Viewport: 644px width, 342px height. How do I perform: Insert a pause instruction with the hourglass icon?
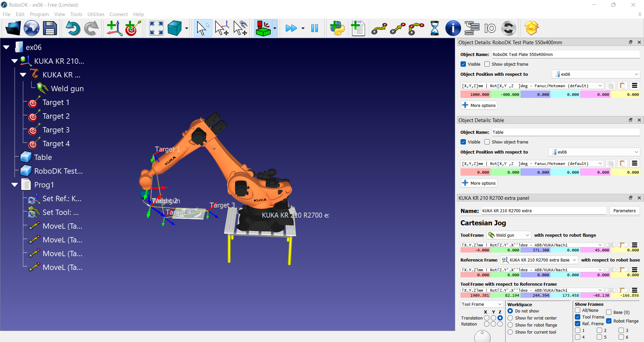(435, 28)
